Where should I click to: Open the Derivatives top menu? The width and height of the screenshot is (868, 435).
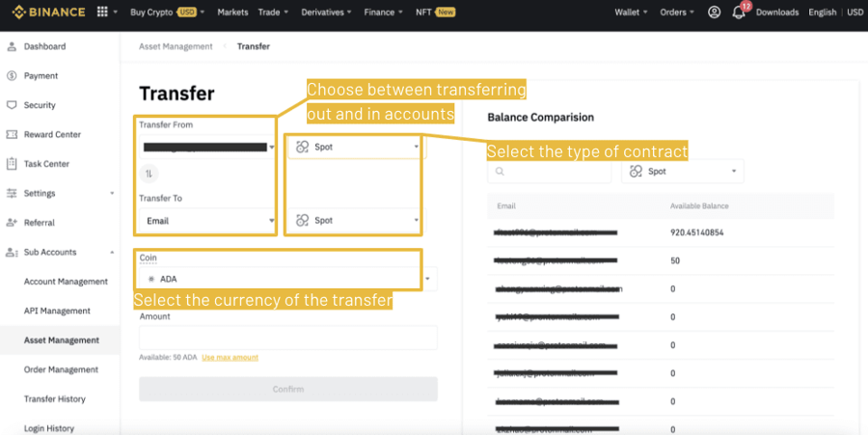click(x=323, y=13)
